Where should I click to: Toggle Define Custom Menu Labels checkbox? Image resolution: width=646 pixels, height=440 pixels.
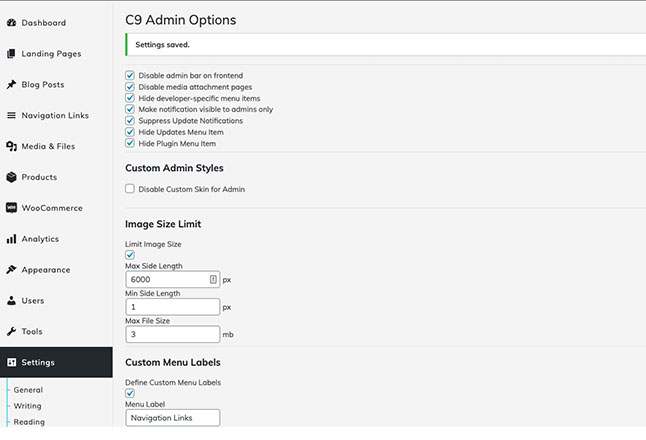(x=130, y=393)
